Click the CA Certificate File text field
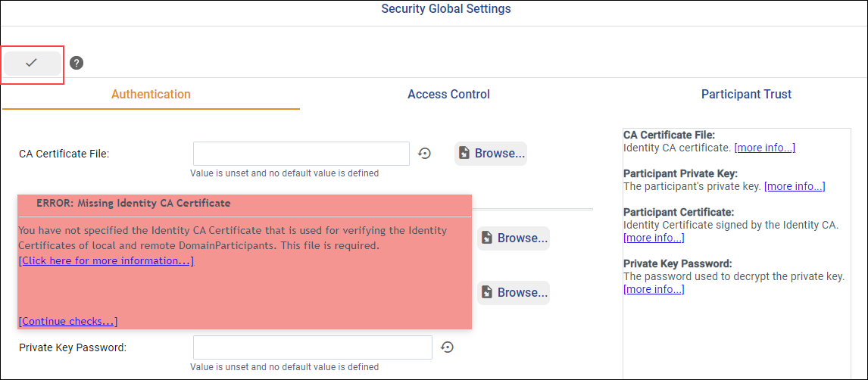 coord(301,154)
